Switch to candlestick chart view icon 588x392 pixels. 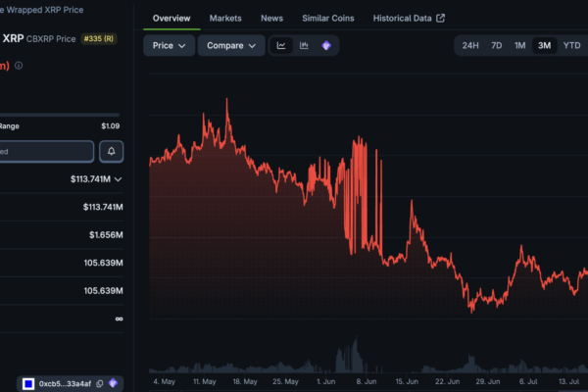click(x=304, y=45)
